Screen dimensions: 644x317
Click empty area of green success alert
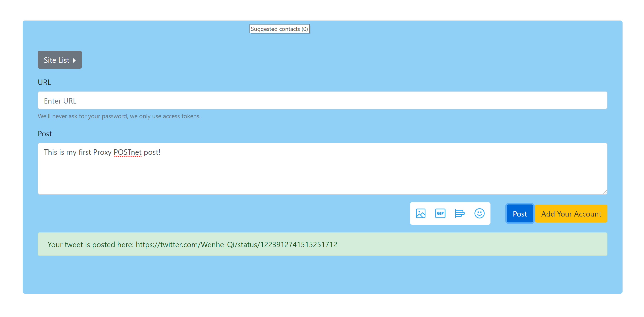(475, 244)
